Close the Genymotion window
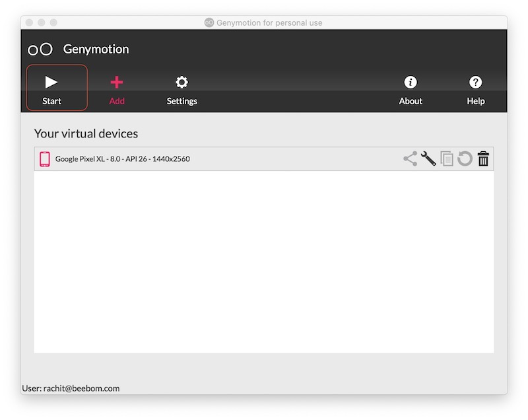The width and height of the screenshot is (528, 420). 29,22
